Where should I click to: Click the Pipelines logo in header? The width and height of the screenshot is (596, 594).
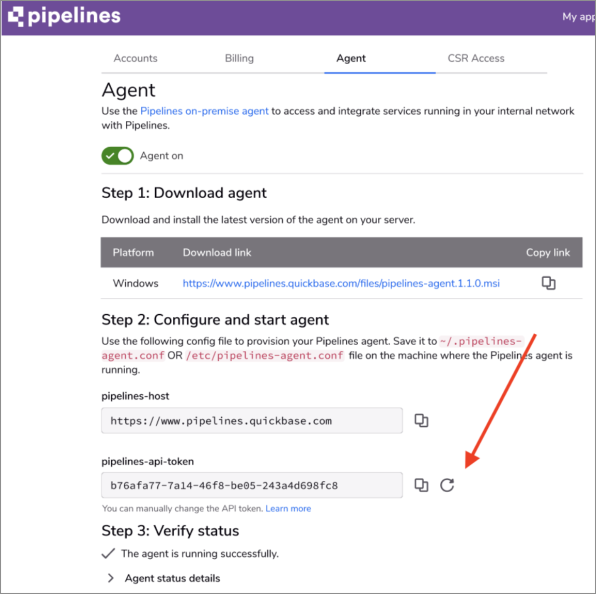click(x=64, y=16)
